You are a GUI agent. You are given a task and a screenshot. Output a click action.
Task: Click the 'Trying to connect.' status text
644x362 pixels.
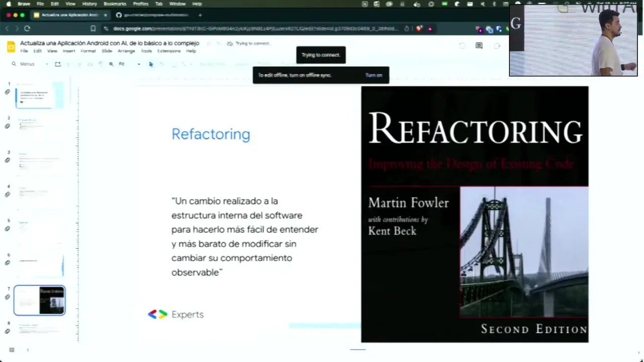click(x=253, y=44)
